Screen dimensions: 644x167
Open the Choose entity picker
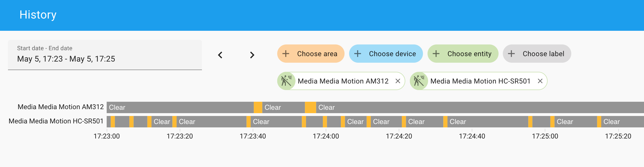[463, 54]
